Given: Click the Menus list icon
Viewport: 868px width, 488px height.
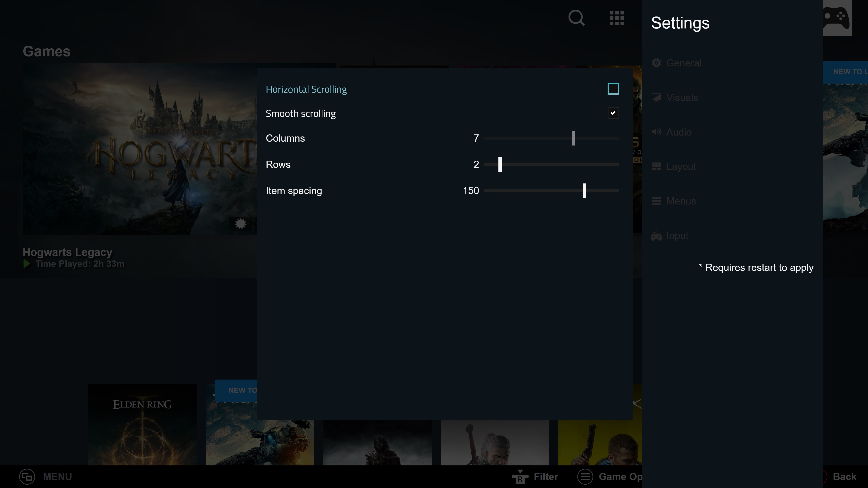Looking at the screenshot, I should [656, 201].
